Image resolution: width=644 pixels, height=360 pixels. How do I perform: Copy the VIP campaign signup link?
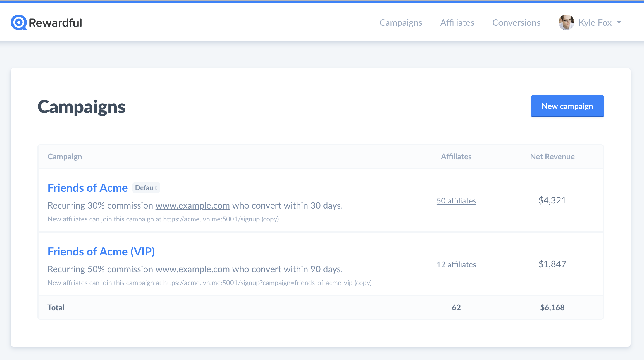pos(363,283)
